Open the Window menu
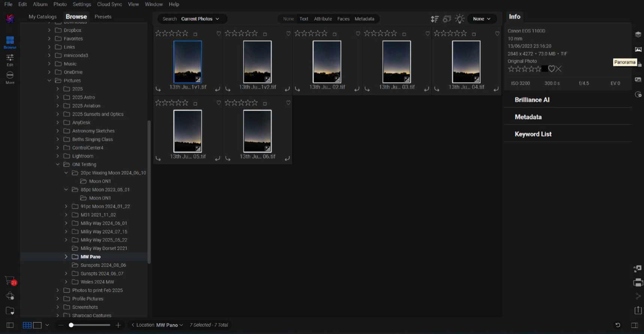This screenshot has height=334, width=644. (154, 4)
